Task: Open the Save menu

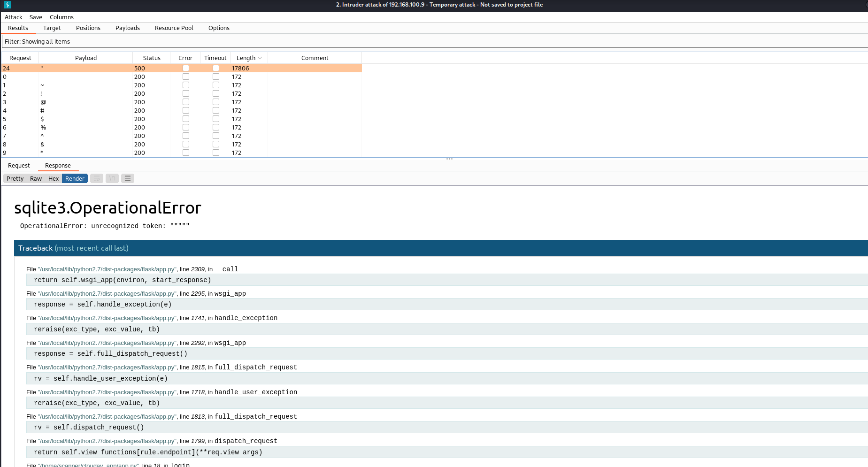Action: (36, 17)
